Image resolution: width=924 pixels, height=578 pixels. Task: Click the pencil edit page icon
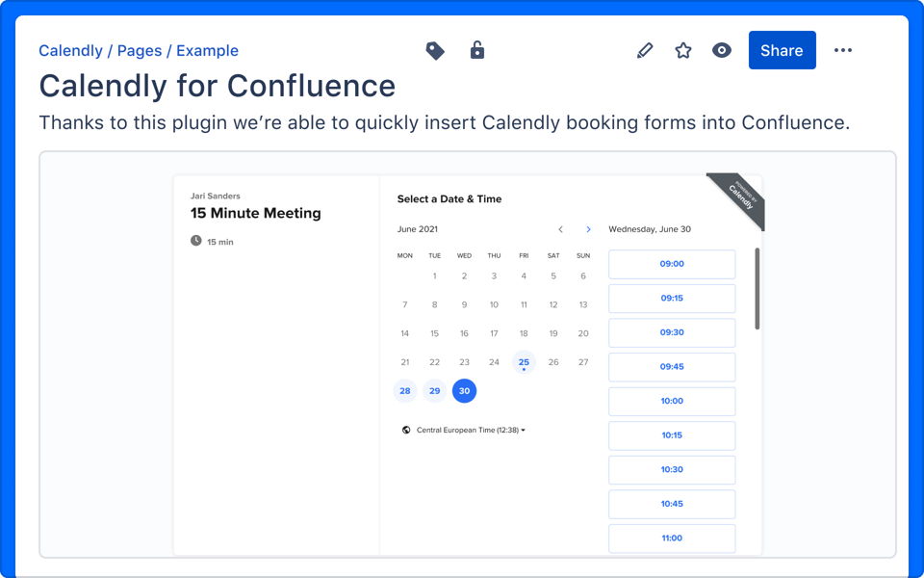point(645,51)
